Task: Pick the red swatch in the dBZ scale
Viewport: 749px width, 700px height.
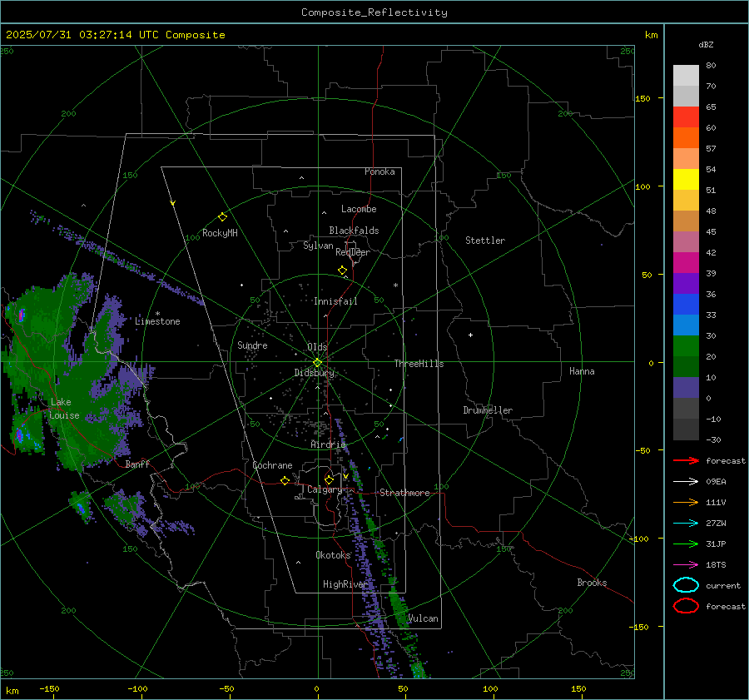Action: click(686, 117)
